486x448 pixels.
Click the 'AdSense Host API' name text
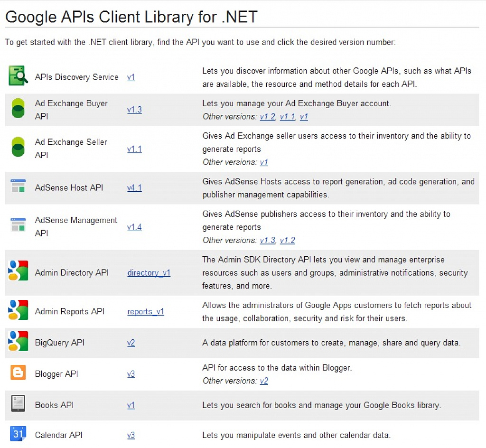(69, 188)
